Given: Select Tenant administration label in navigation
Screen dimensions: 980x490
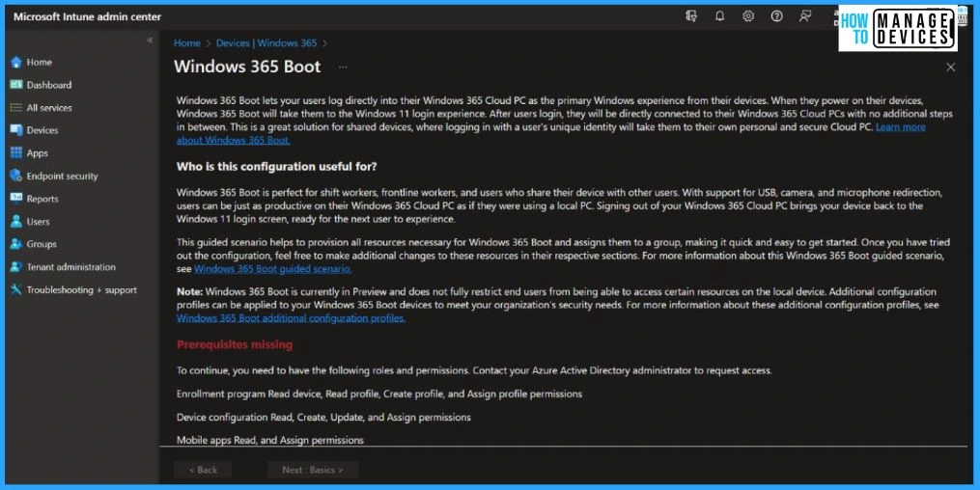Looking at the screenshot, I should pyautogui.click(x=71, y=267).
